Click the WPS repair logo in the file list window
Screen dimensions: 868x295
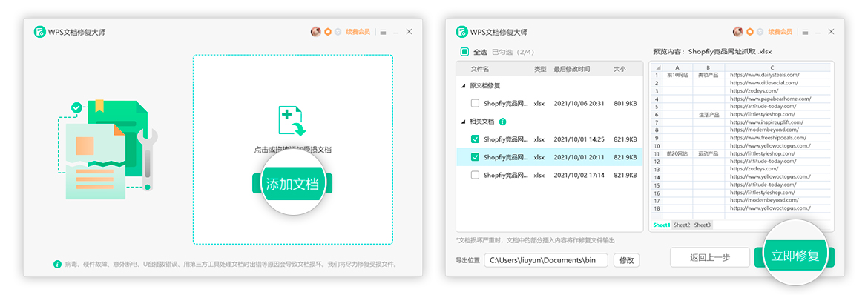461,32
